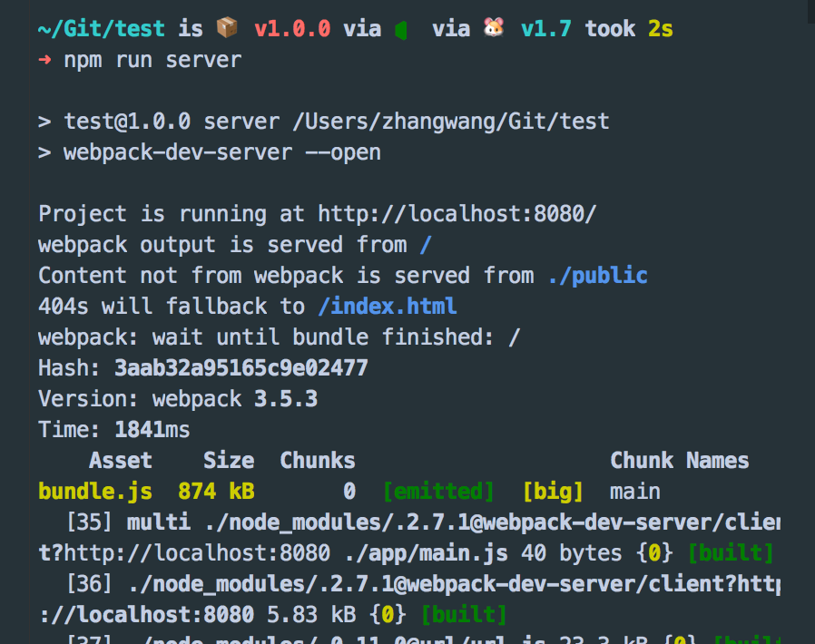Click the green [emitted] tag
815x644 pixels.
click(x=438, y=492)
